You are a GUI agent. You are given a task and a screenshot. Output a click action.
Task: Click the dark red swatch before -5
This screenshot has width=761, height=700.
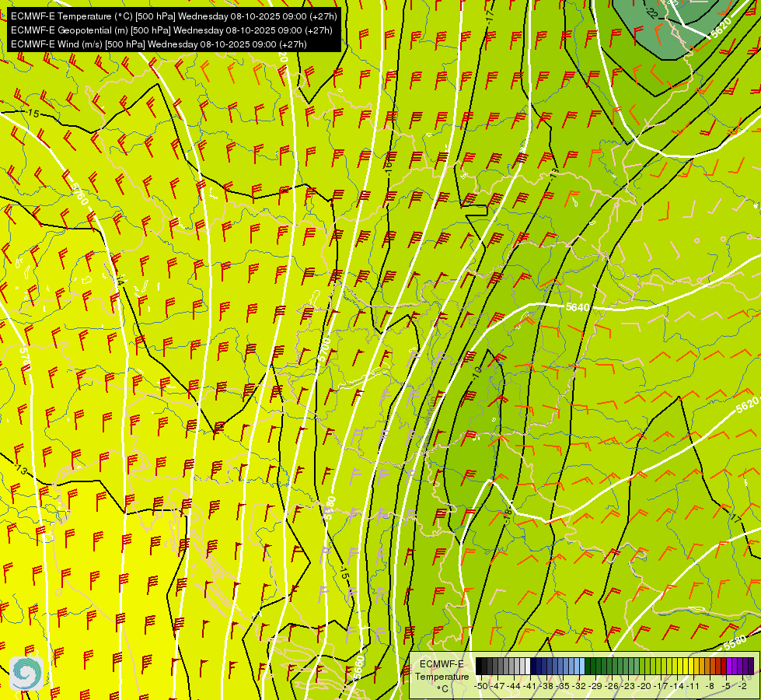[x=724, y=666]
